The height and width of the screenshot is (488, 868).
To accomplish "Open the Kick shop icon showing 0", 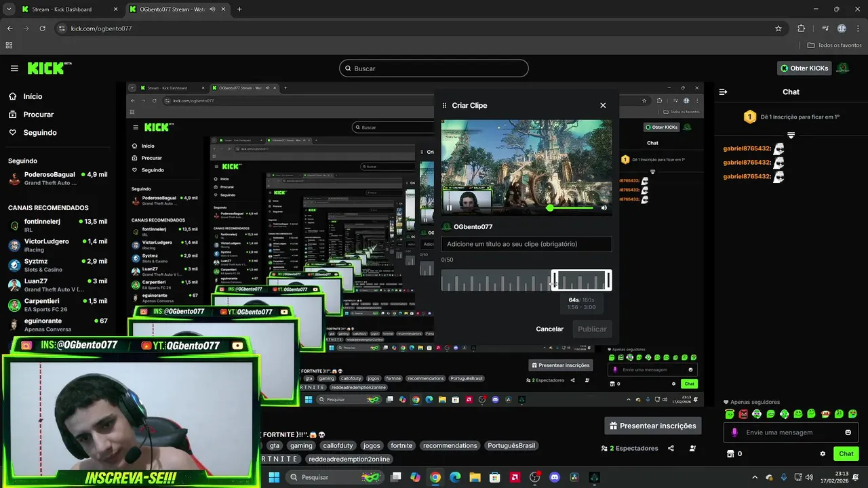I will click(734, 453).
